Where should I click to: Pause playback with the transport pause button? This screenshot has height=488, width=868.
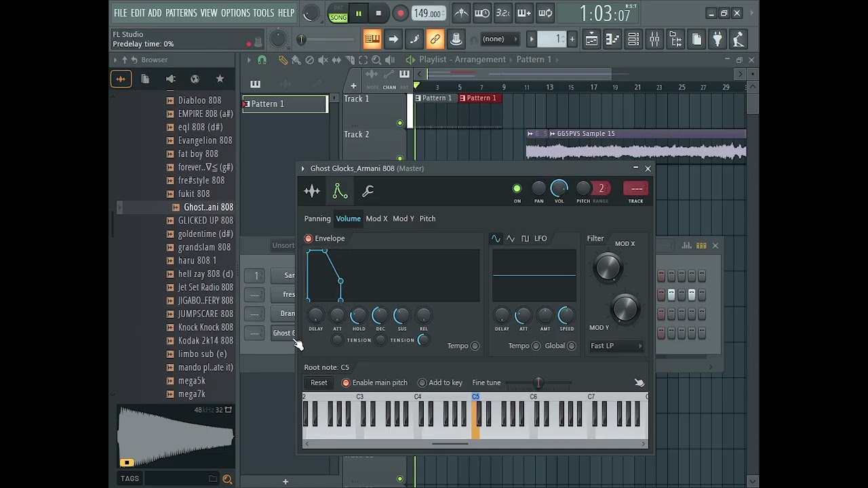(x=358, y=13)
